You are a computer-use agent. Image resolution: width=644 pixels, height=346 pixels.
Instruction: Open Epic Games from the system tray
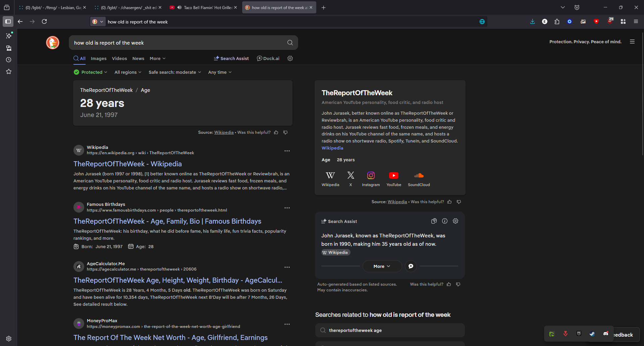[x=579, y=334]
